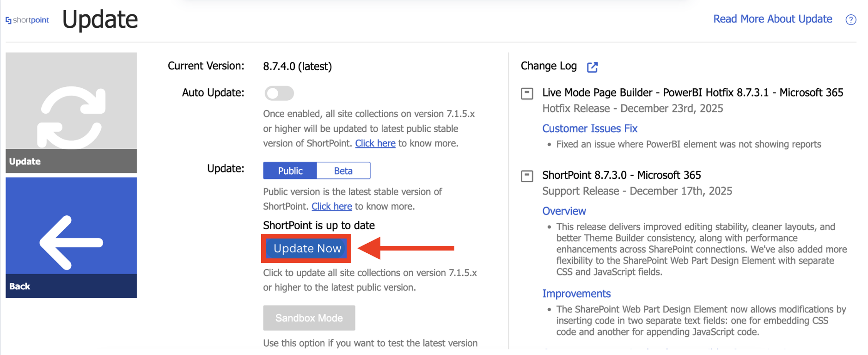Select the Beta update tab
The height and width of the screenshot is (355, 868).
coord(343,171)
